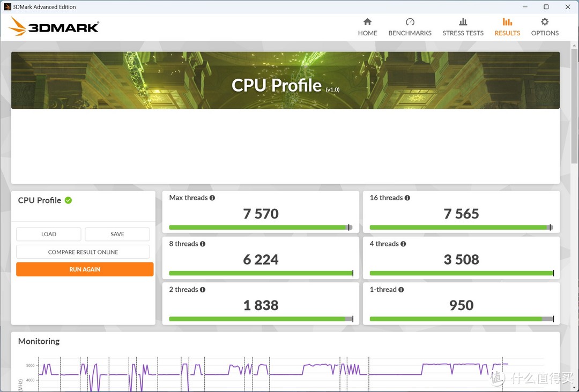Click Compare Result Online

(83, 252)
